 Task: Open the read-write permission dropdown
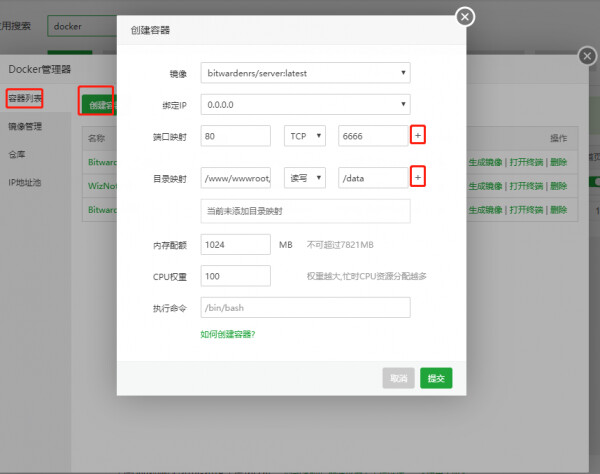[305, 177]
